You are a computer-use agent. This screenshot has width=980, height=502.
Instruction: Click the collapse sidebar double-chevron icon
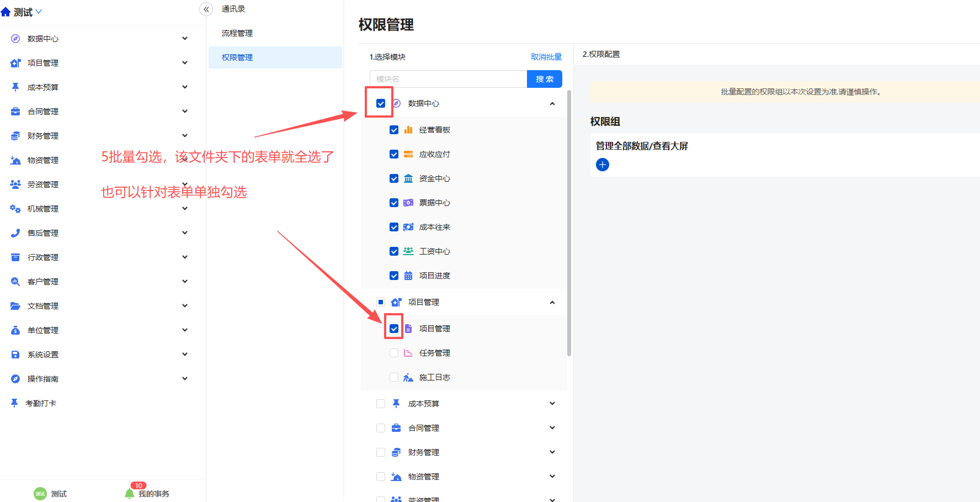tap(206, 9)
